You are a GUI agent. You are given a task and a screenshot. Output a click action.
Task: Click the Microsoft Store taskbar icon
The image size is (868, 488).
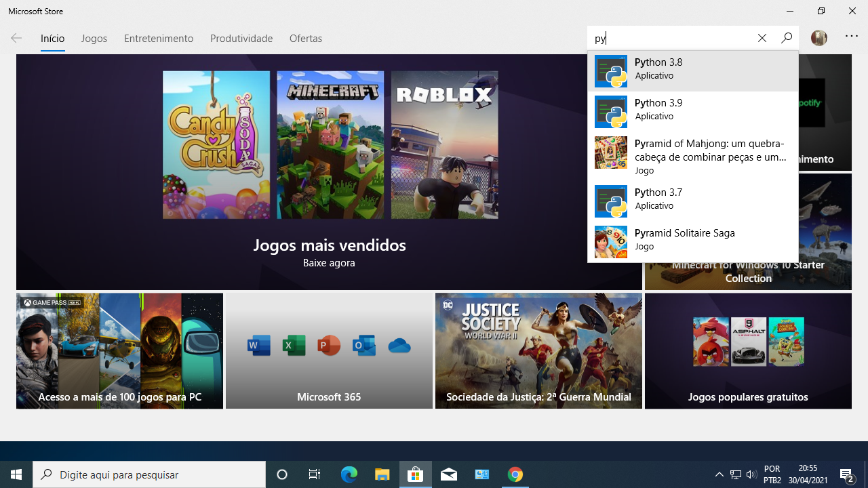(415, 474)
